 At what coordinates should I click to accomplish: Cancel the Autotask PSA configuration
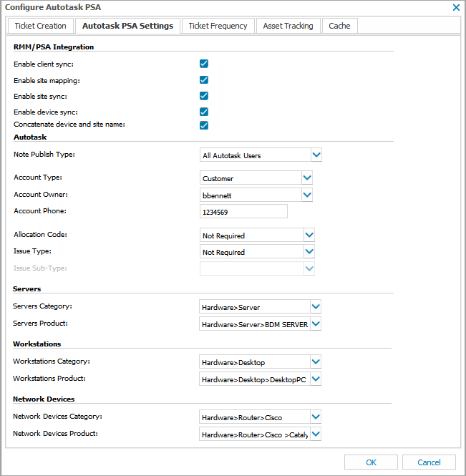pyautogui.click(x=429, y=462)
